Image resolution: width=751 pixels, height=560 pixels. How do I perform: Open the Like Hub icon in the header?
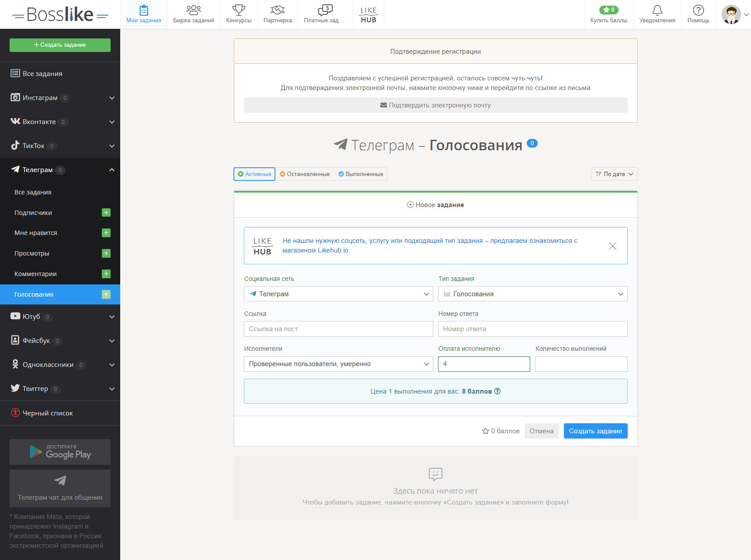(369, 14)
